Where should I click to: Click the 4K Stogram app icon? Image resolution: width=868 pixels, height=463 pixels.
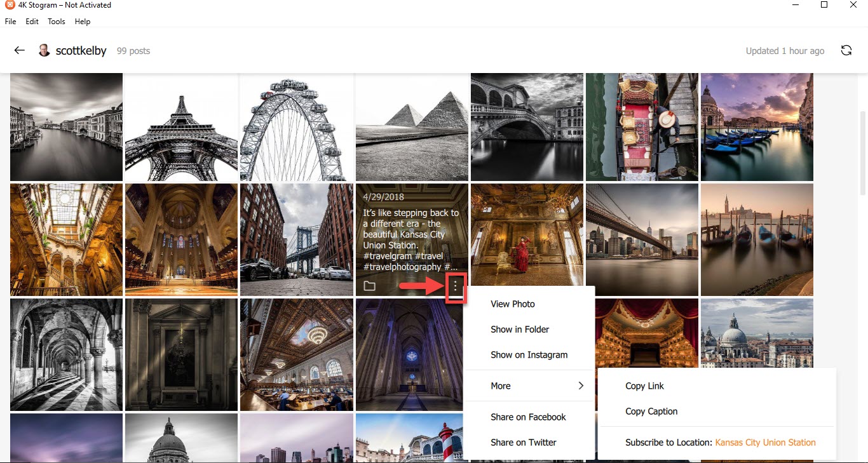click(x=8, y=5)
